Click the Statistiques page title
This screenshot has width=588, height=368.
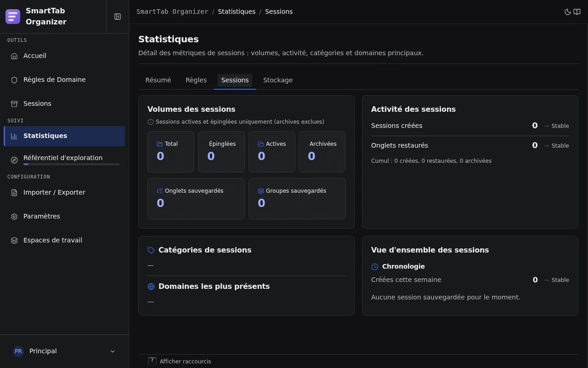pos(169,39)
